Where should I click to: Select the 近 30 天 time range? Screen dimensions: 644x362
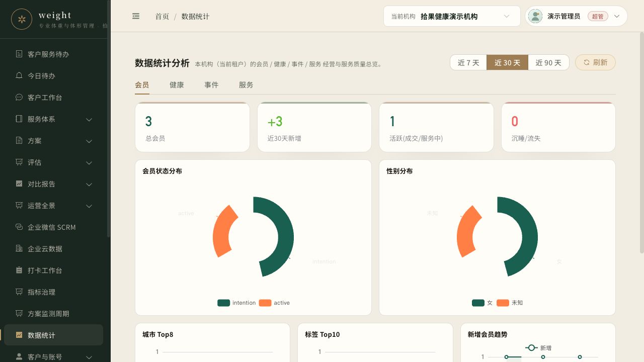tap(507, 62)
